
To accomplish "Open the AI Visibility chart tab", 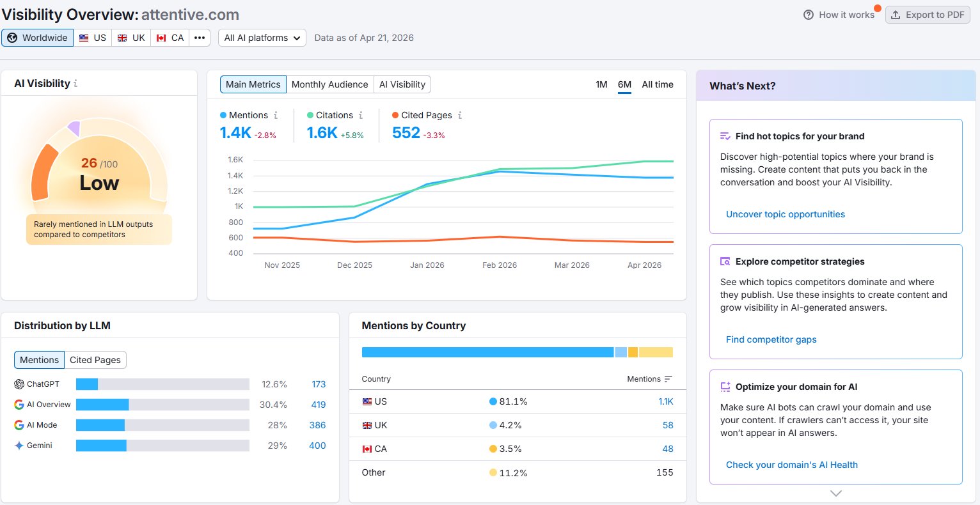I will coord(402,84).
